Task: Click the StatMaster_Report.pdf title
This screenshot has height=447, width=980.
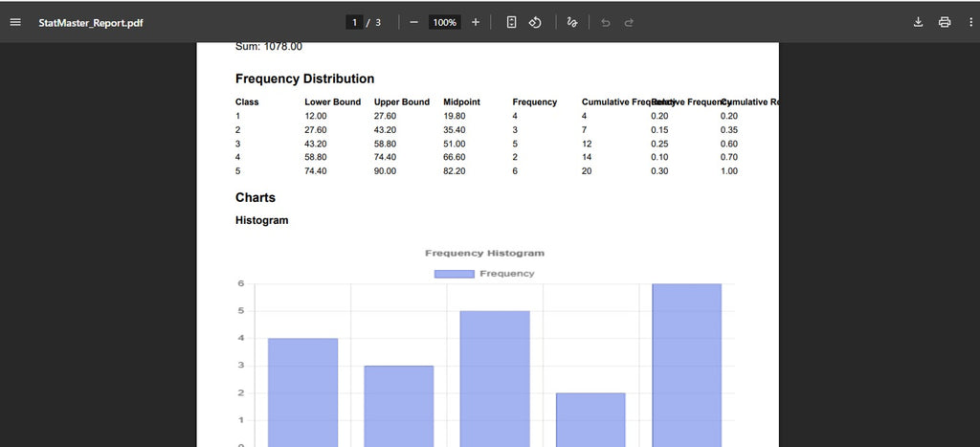Action: (91, 23)
